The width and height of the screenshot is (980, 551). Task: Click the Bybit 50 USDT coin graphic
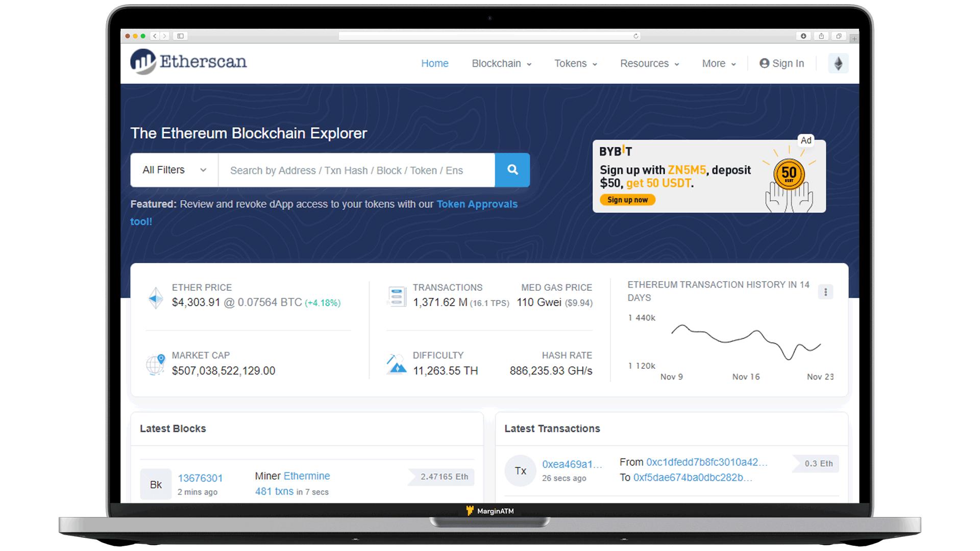point(789,173)
